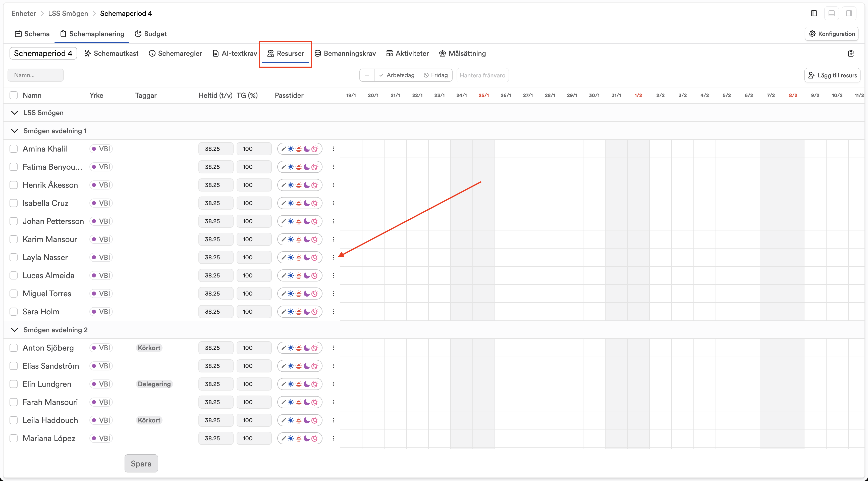Viewport: 868px width, 481px height.
Task: Open three-dot menu for Henrik Åkesson
Action: [x=333, y=185]
